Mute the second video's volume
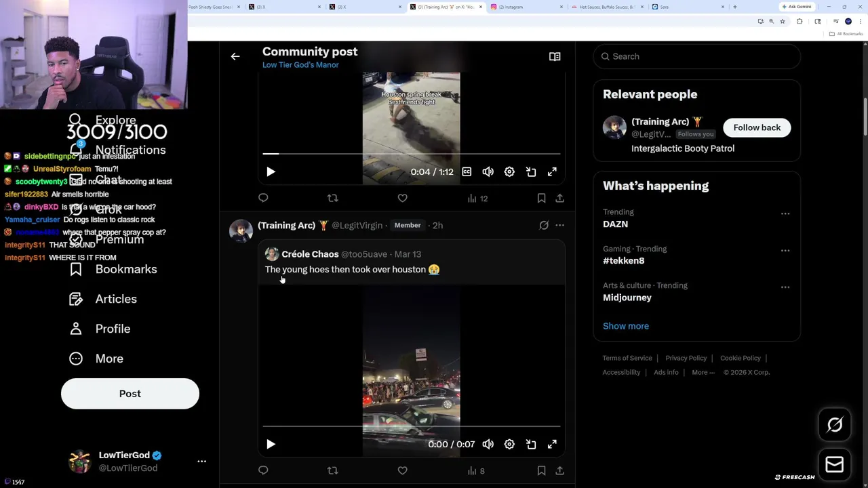This screenshot has width=868, height=488. [x=488, y=445]
